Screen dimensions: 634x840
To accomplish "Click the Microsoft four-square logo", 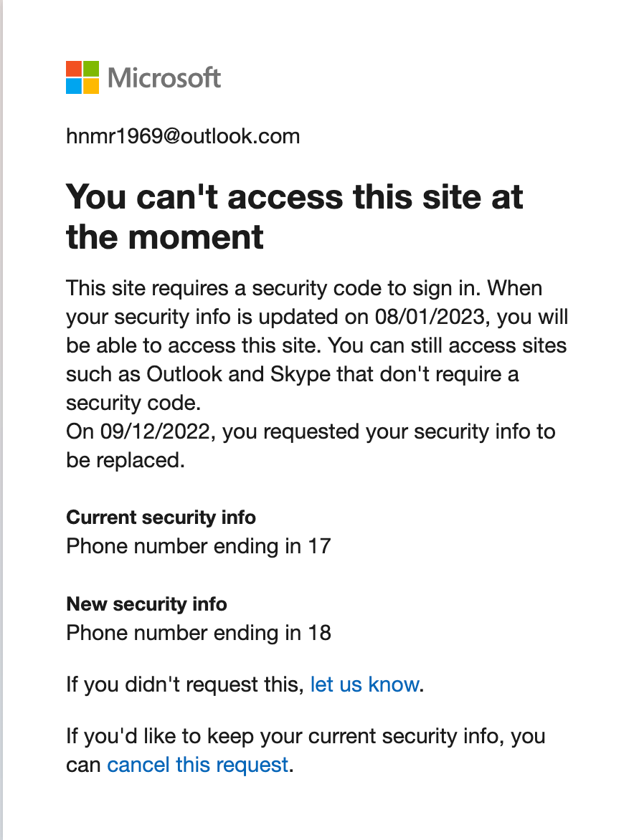I will pyautogui.click(x=82, y=77).
